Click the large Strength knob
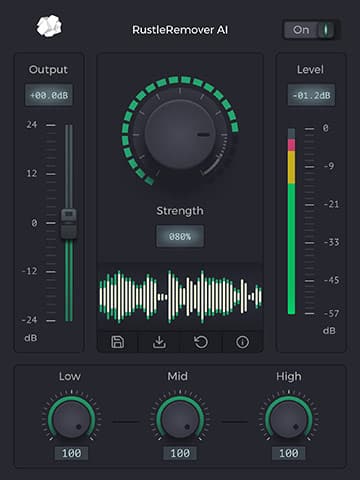 (180, 135)
